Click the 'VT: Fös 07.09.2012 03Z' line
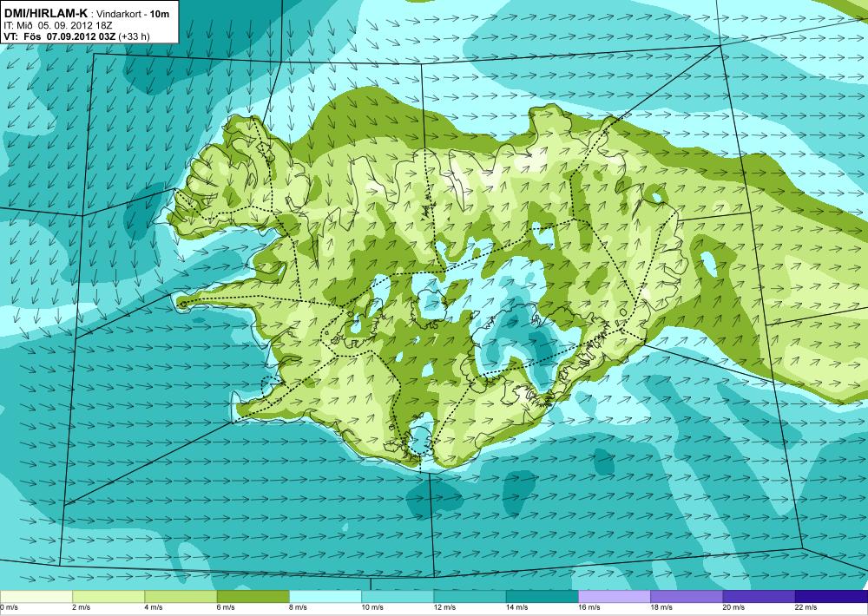Screen dimensions: 868x616 coord(60,36)
